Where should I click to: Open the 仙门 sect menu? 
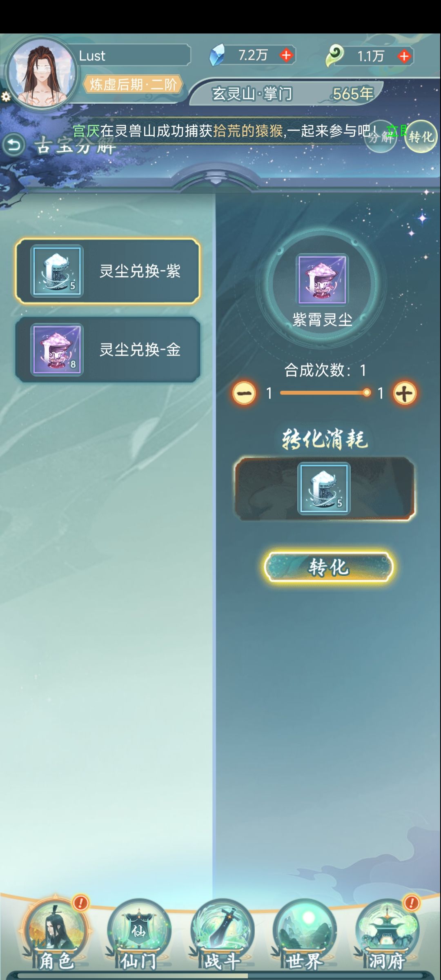click(x=139, y=935)
